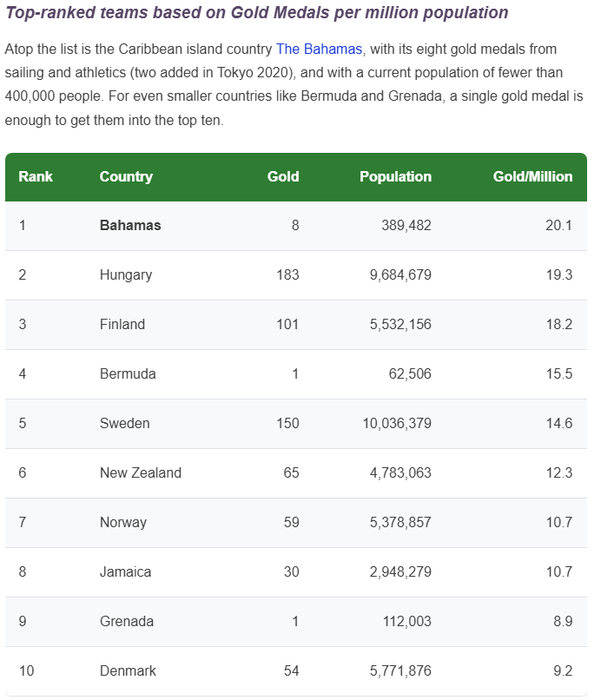Viewport: 601px width, 700px height.
Task: Select the Finland table row name
Action: [122, 324]
